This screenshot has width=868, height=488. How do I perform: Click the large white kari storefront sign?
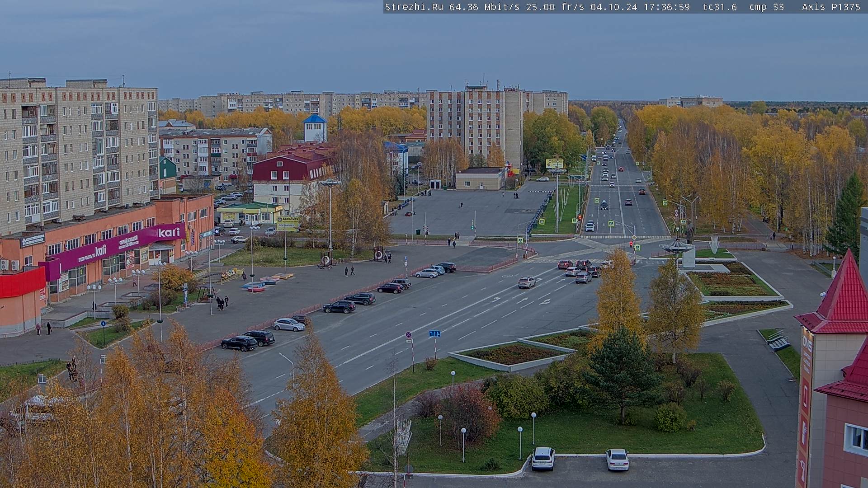(169, 233)
